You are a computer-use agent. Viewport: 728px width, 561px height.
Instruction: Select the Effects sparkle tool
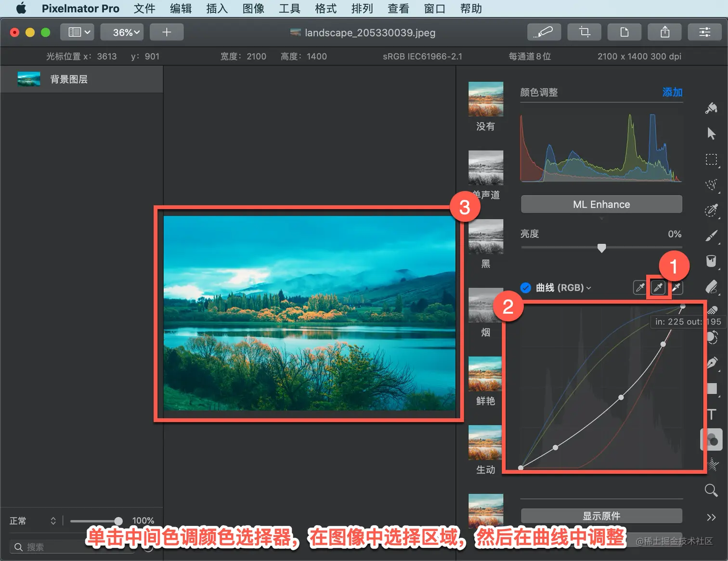712,465
